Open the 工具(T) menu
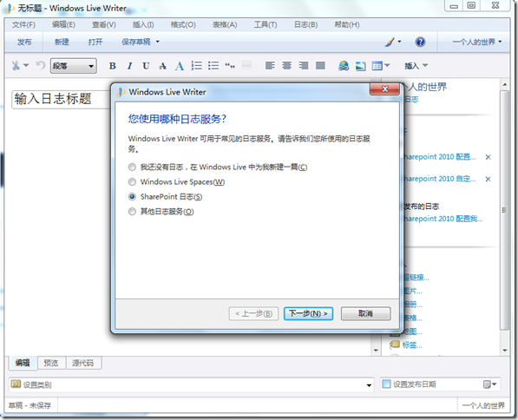The image size is (518, 420). coord(266,25)
